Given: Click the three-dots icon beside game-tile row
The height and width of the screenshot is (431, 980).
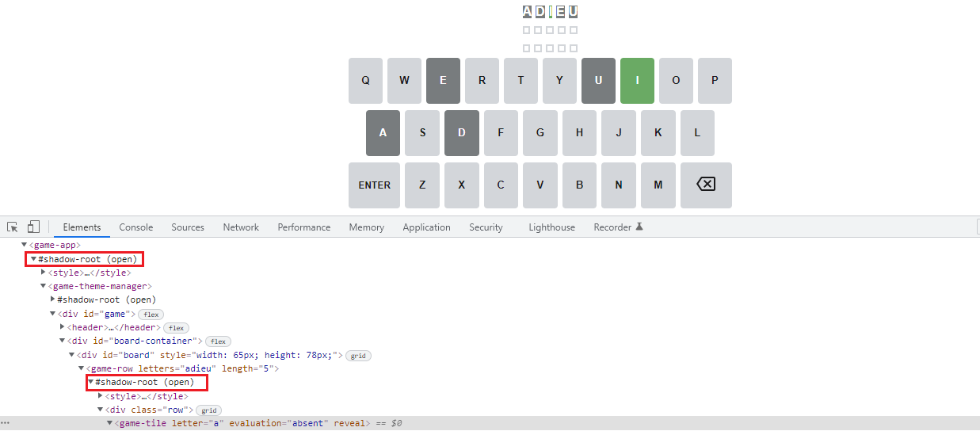Looking at the screenshot, I should [6, 423].
